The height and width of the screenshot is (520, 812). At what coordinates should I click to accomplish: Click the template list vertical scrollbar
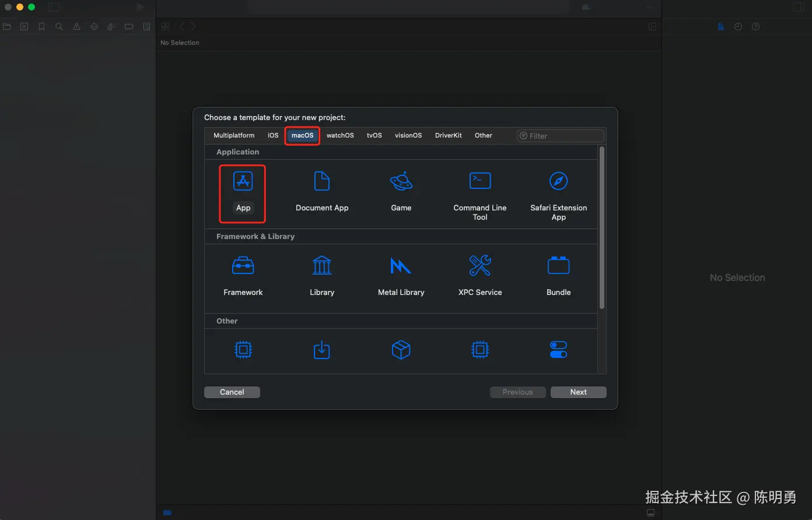pyautogui.click(x=602, y=227)
